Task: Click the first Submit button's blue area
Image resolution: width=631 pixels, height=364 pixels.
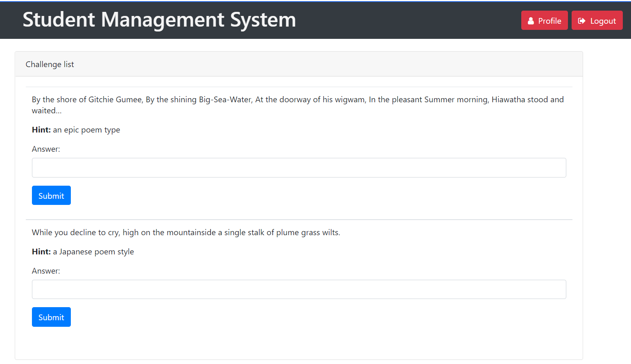Action: (x=51, y=195)
